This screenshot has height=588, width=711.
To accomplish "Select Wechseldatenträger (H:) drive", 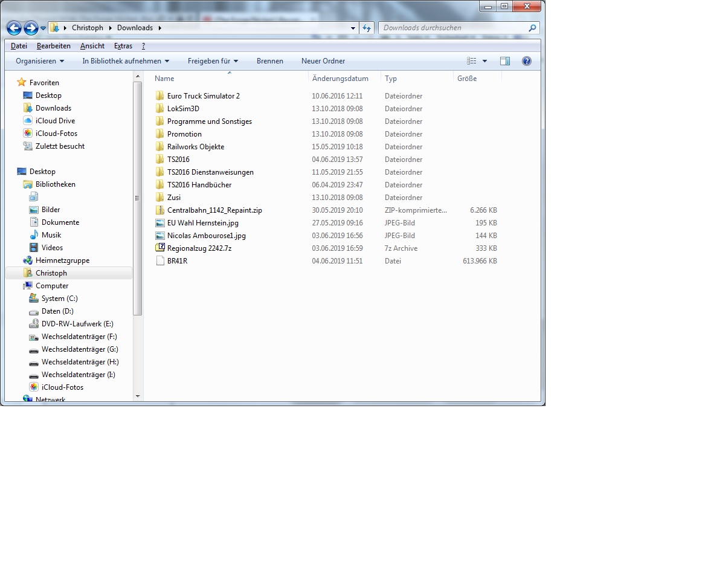I will pyautogui.click(x=80, y=362).
